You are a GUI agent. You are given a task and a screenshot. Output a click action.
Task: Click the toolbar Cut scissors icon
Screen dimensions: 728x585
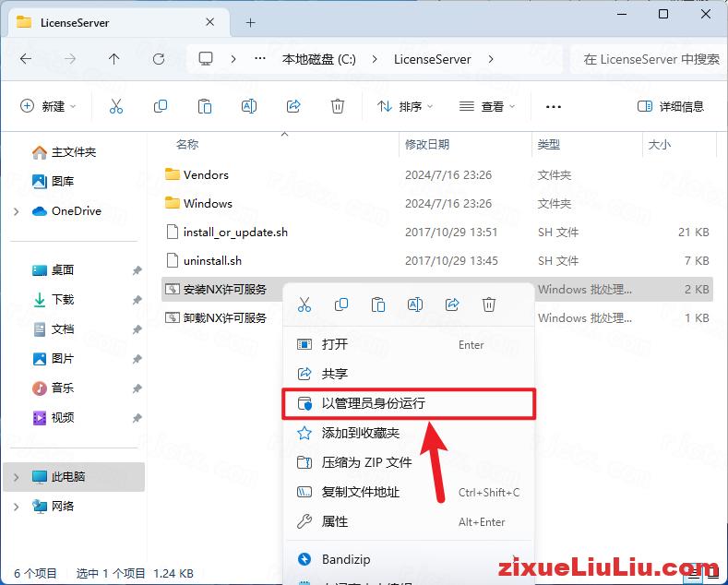click(116, 106)
